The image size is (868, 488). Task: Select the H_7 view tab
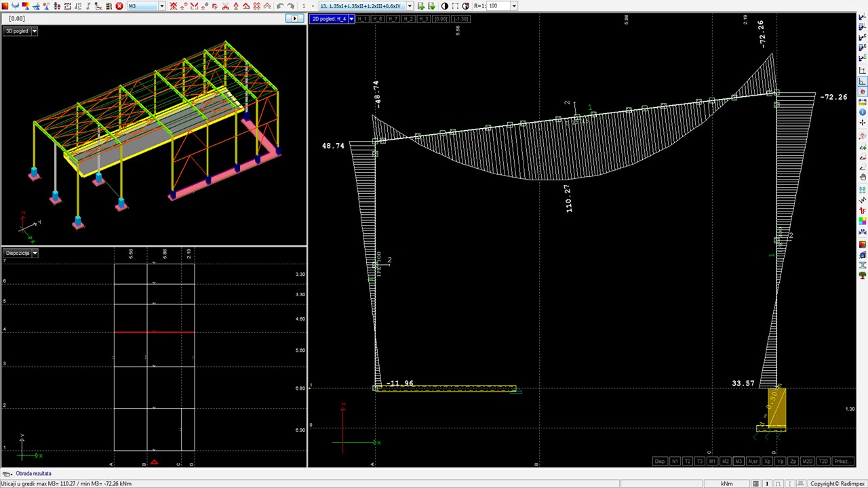pos(393,19)
